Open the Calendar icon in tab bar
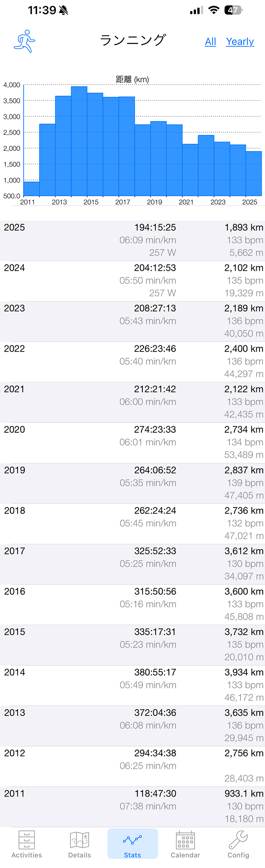This screenshot has width=265, height=868. [185, 840]
